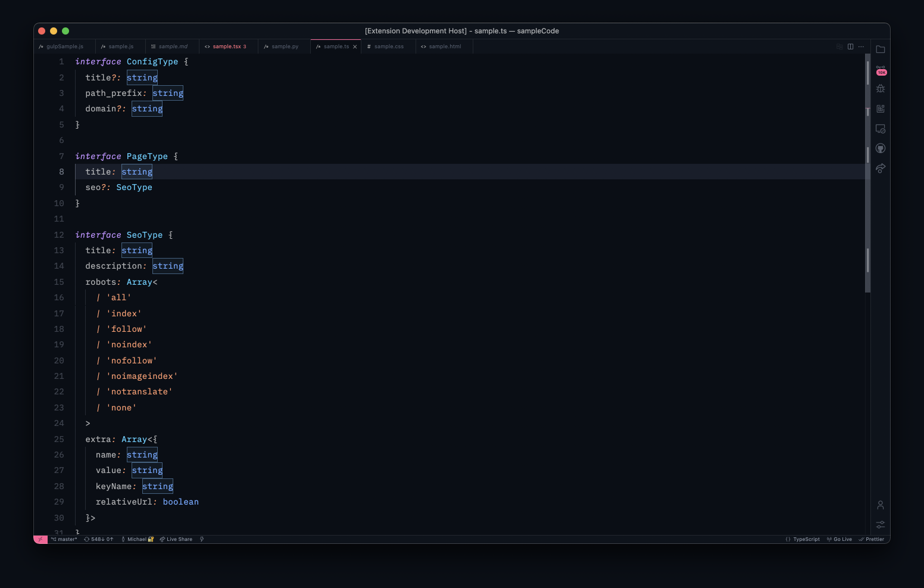
Task: Click the Prettier status bar item
Action: (x=872, y=539)
